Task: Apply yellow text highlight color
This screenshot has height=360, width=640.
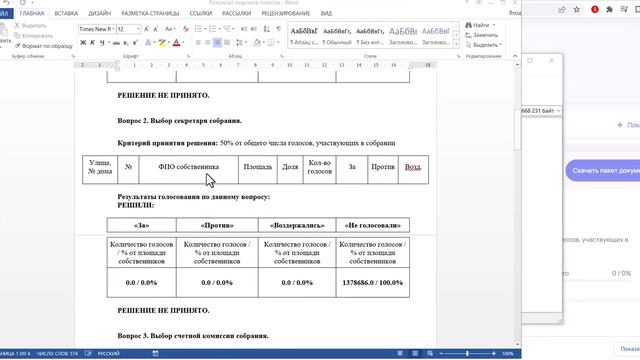Action: pos(162,42)
